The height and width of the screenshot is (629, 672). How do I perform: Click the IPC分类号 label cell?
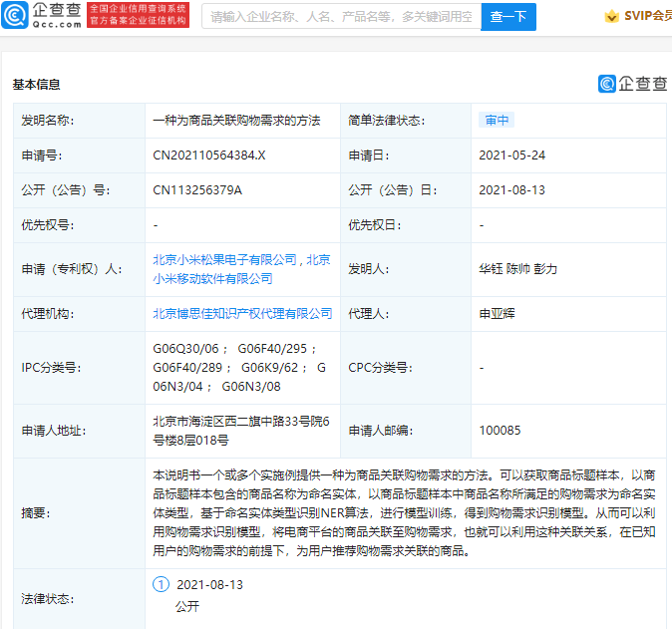tap(80, 368)
